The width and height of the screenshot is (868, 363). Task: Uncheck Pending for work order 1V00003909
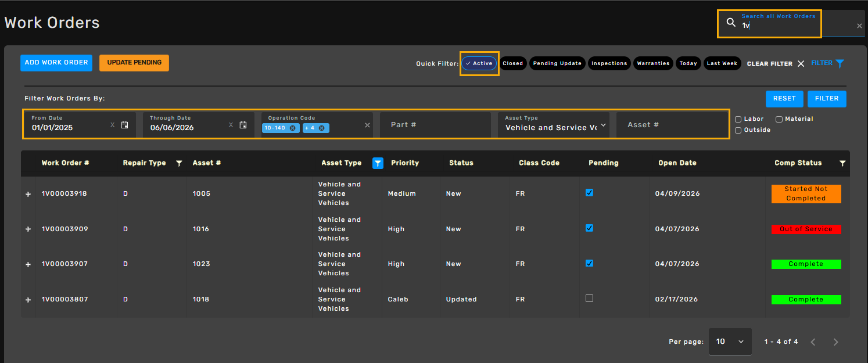click(x=590, y=228)
